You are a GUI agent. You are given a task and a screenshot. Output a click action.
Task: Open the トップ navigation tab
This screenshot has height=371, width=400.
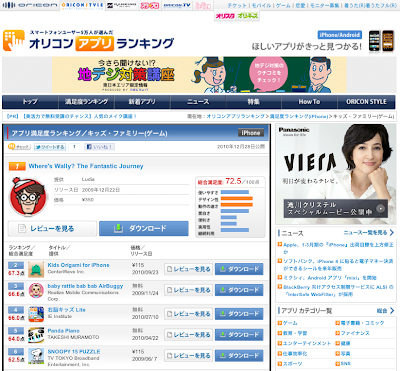click(x=30, y=102)
